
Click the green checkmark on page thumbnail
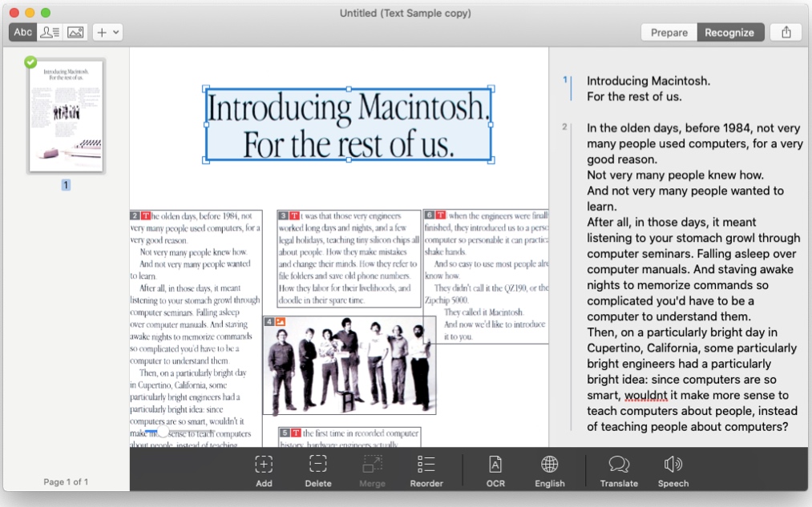[30, 62]
